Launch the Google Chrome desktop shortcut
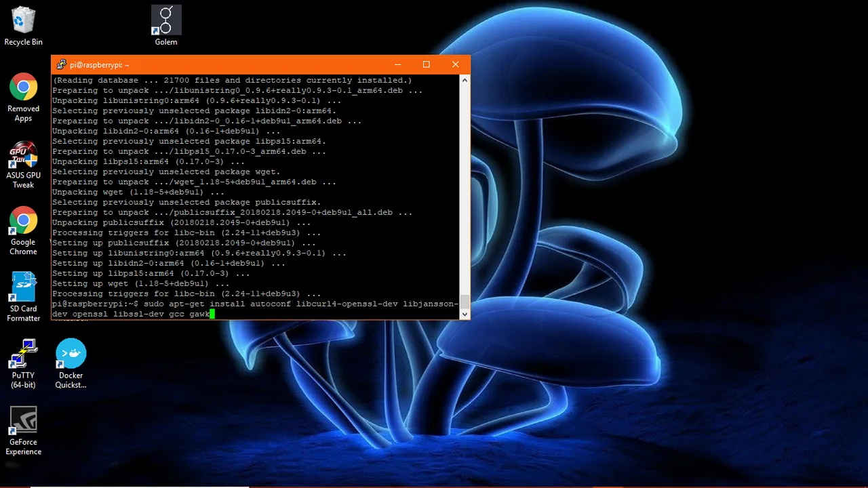Viewport: 868px width, 488px height. pos(23,231)
